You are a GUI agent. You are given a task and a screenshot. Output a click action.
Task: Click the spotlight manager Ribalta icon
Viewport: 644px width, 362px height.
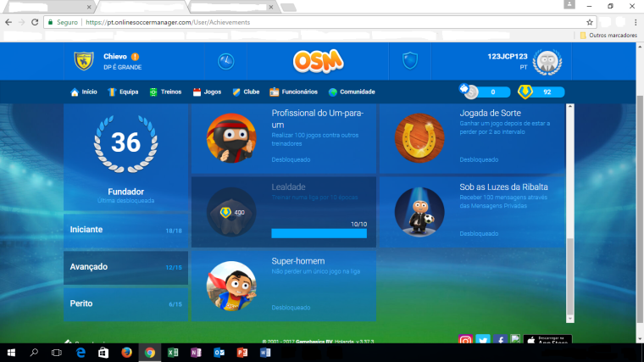[419, 212]
